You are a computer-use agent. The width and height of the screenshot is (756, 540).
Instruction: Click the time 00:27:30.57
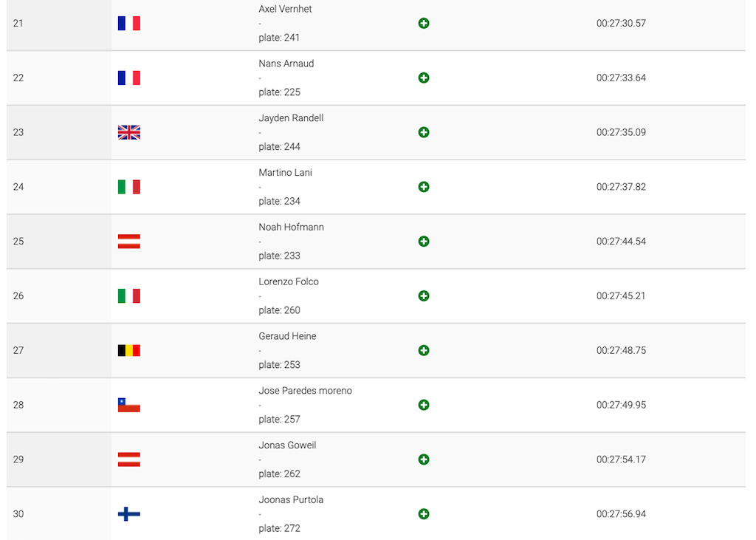click(621, 23)
